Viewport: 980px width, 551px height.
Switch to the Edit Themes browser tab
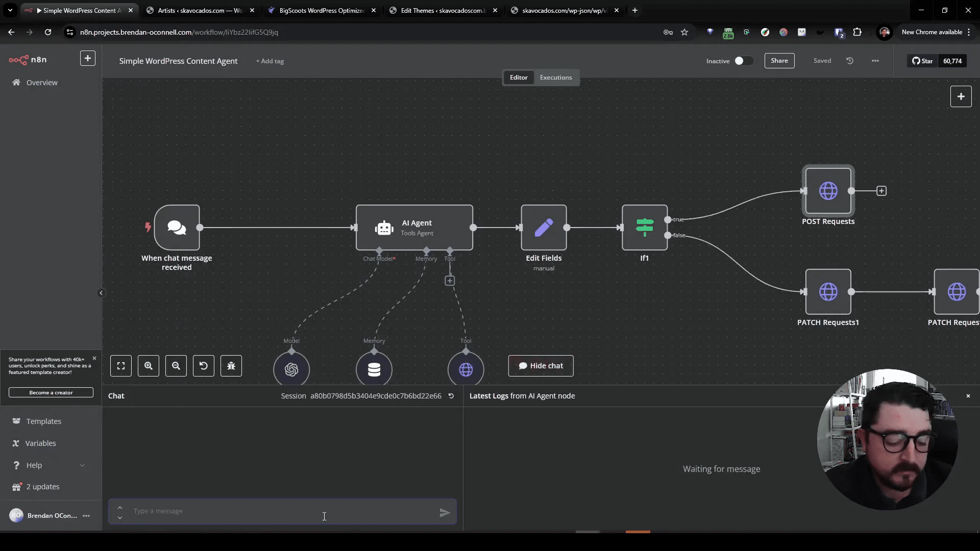[443, 10]
